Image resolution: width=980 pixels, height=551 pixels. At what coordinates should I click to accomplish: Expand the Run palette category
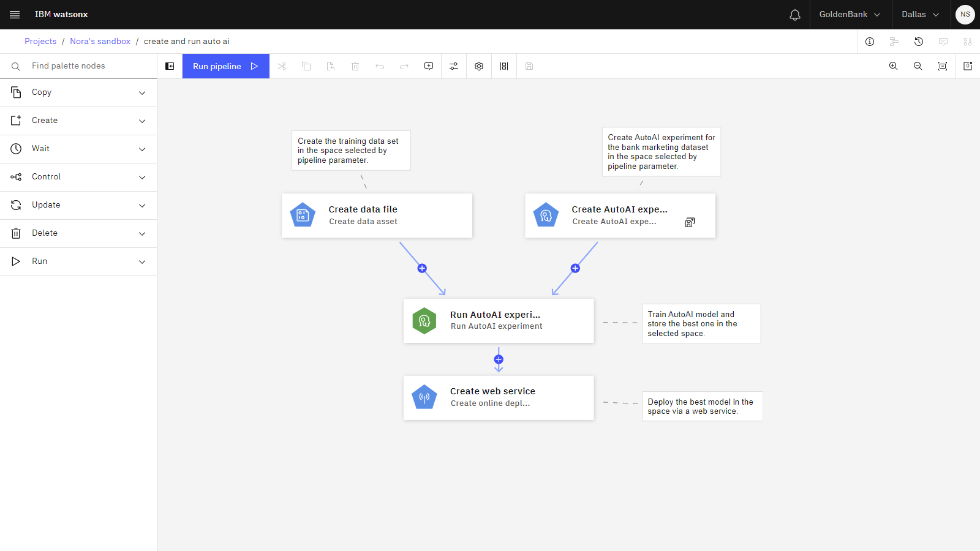(78, 261)
